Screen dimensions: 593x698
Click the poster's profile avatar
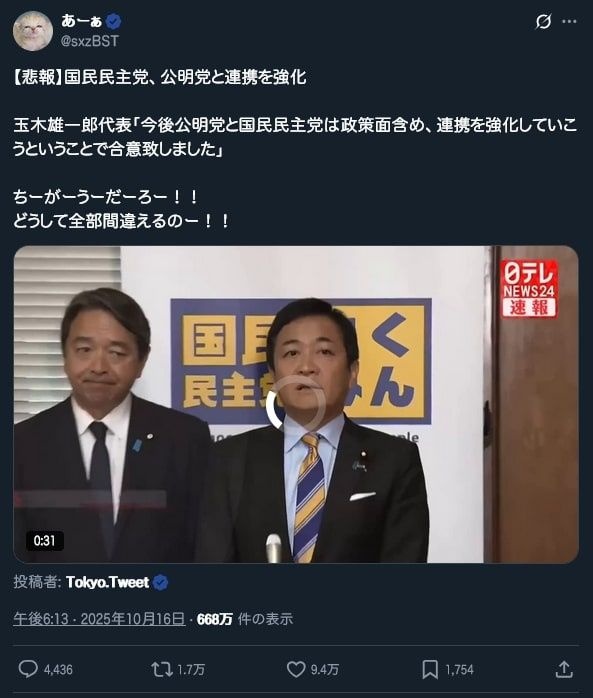coord(33,31)
